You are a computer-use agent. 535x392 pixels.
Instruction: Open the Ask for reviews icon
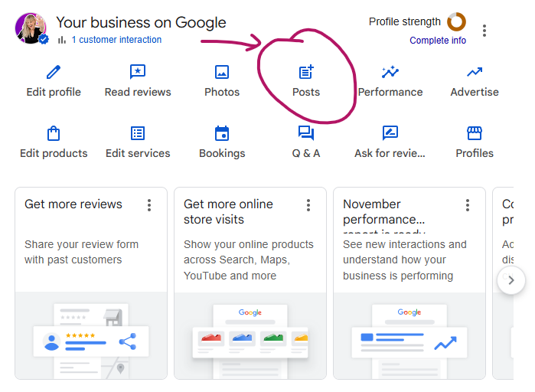[390, 133]
